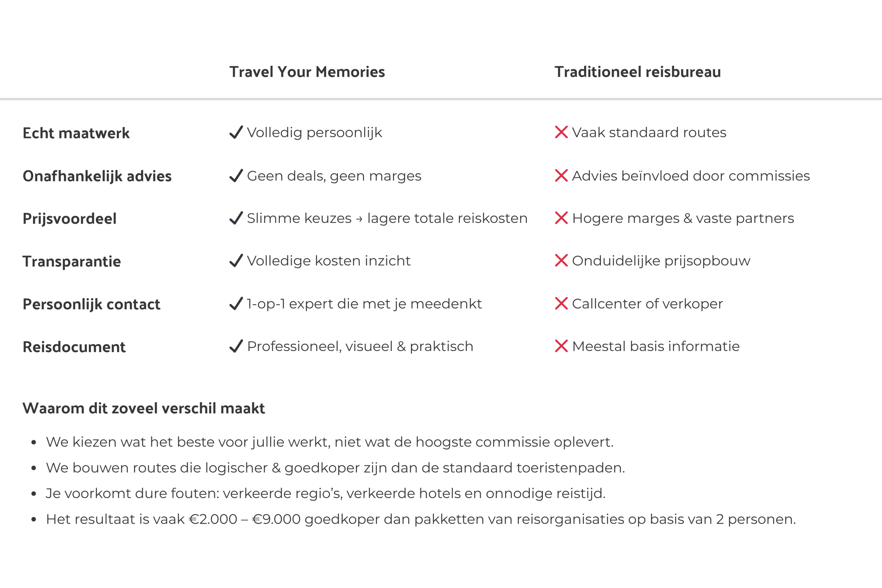Click the Reisdocument row label
The image size is (882, 588).
coord(74,347)
